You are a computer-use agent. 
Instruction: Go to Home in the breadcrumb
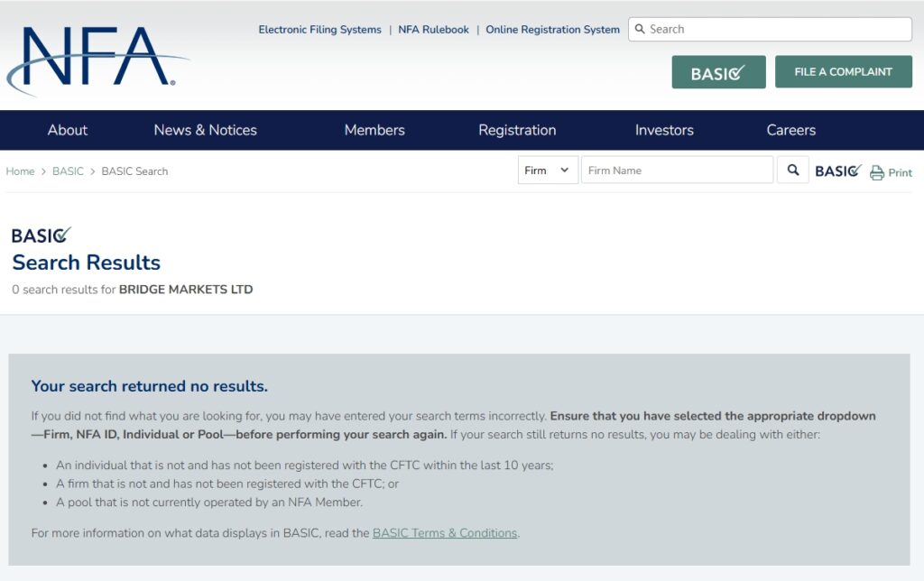pyautogui.click(x=20, y=171)
